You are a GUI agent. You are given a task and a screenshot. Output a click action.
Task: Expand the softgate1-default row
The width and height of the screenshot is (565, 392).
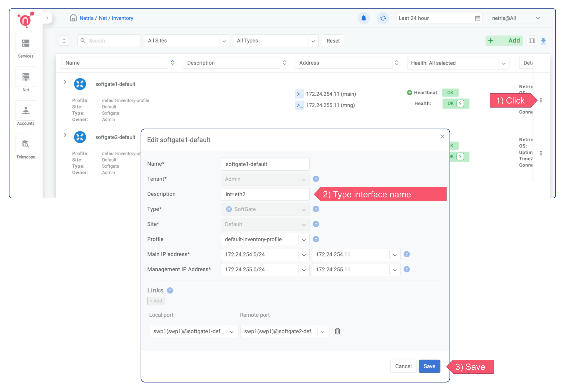(65, 82)
